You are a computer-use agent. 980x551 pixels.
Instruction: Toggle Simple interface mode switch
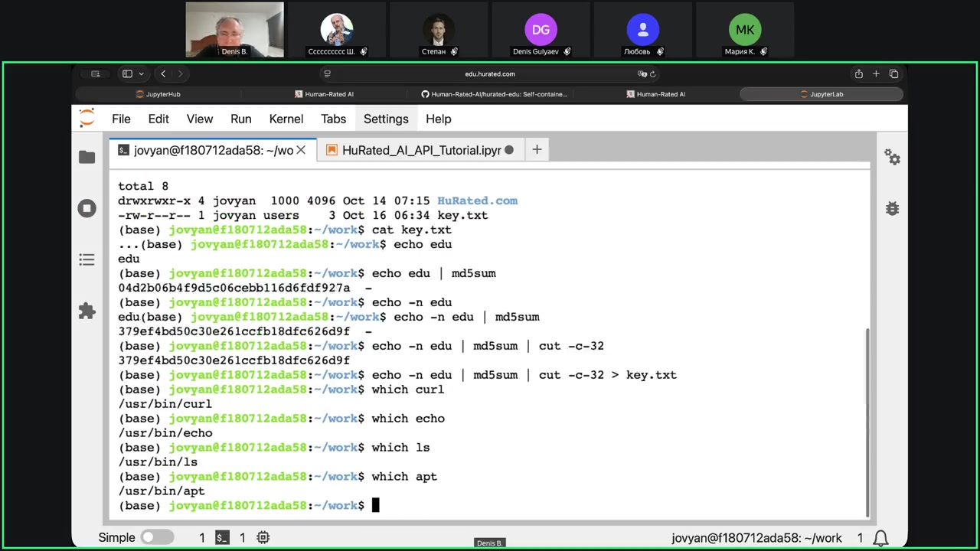157,538
